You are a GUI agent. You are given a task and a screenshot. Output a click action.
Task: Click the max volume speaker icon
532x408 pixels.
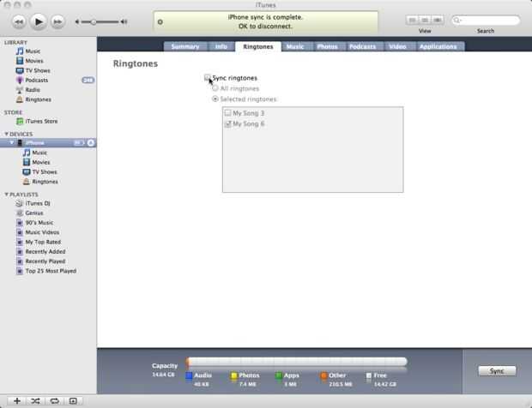click(x=124, y=22)
